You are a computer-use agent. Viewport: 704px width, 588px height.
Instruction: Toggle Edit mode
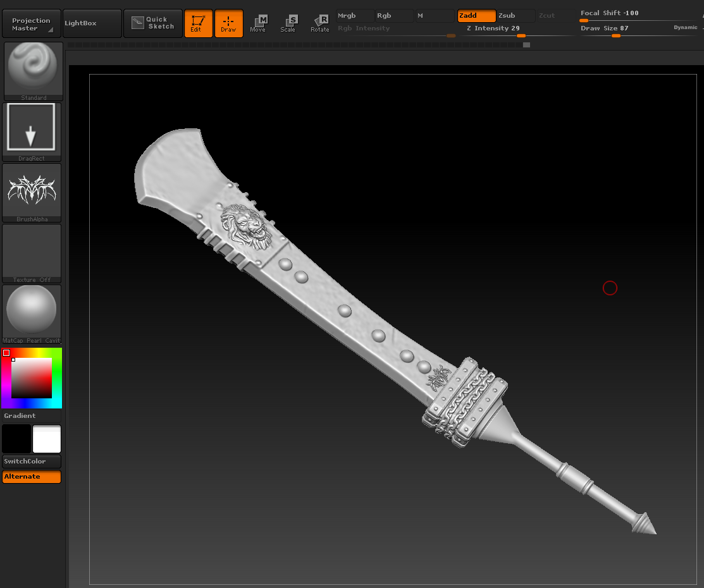click(198, 23)
